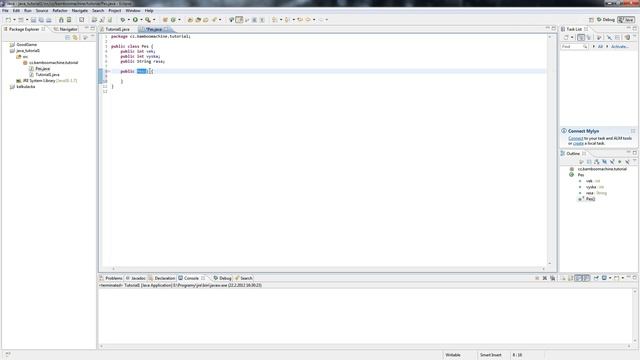
Task: Click the Save icon in the toolbar
Action: pyautogui.click(x=33, y=20)
